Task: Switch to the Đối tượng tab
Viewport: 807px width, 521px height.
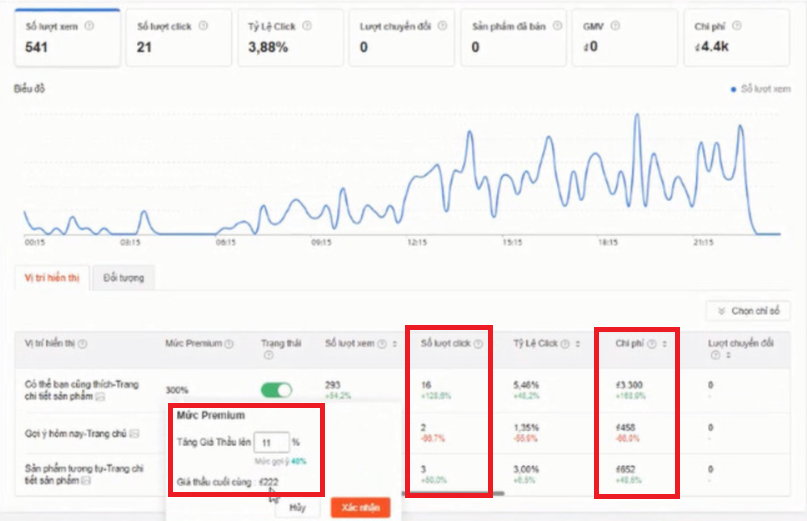Action: coord(122,277)
